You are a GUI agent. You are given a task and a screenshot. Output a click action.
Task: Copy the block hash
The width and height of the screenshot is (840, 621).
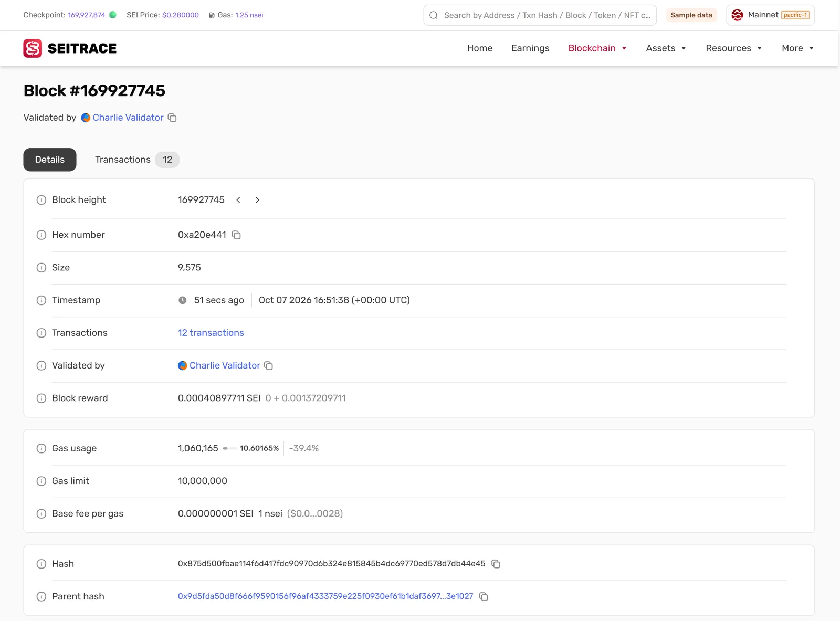click(x=496, y=564)
